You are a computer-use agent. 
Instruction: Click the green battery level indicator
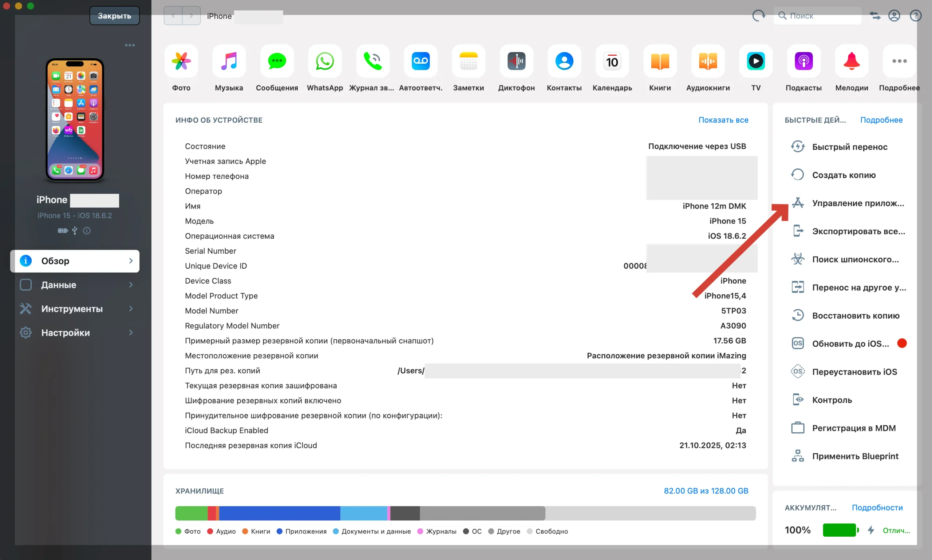(841, 530)
